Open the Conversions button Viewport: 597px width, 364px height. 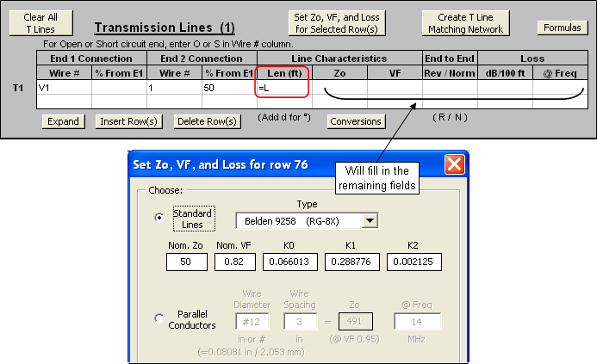pos(355,121)
